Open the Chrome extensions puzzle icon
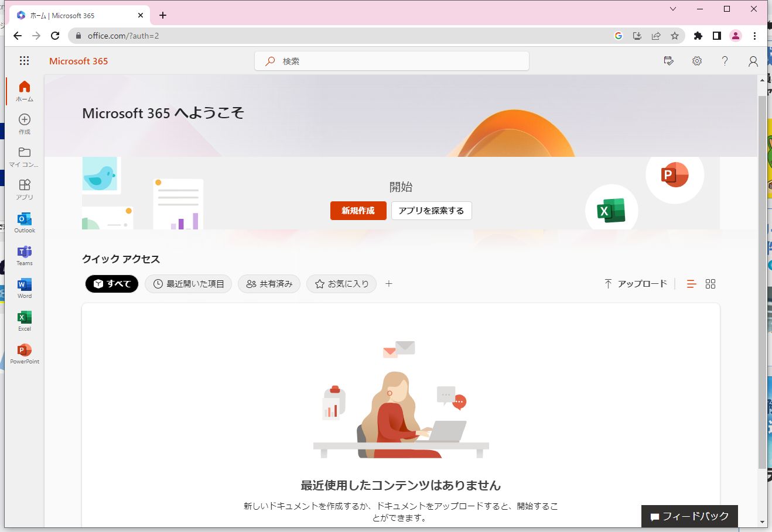772x532 pixels. (698, 36)
